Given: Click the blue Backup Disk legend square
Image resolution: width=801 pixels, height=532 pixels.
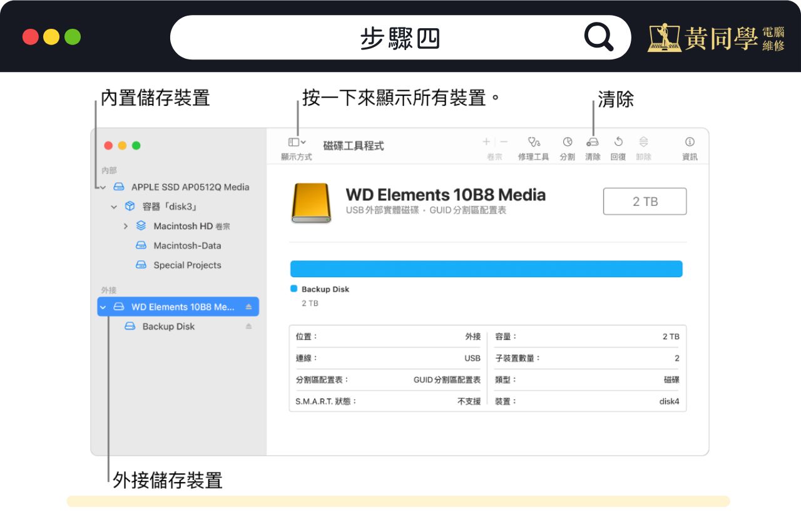Looking at the screenshot, I should coord(294,289).
